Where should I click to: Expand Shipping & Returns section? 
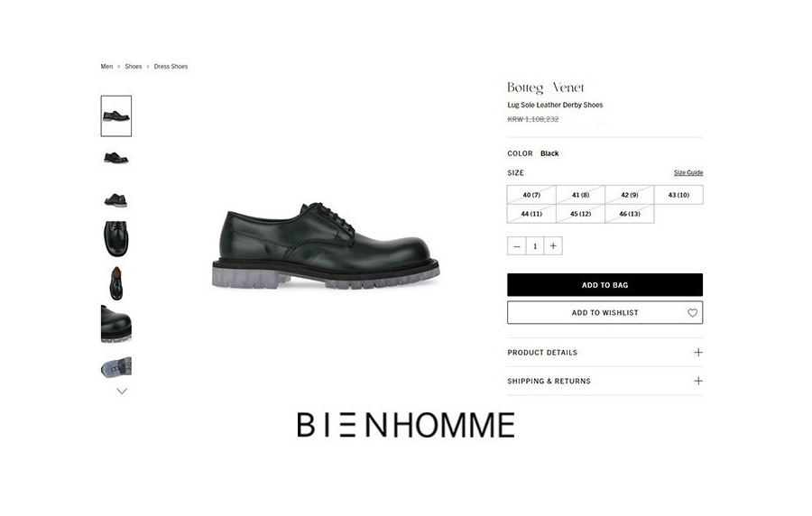(604, 381)
